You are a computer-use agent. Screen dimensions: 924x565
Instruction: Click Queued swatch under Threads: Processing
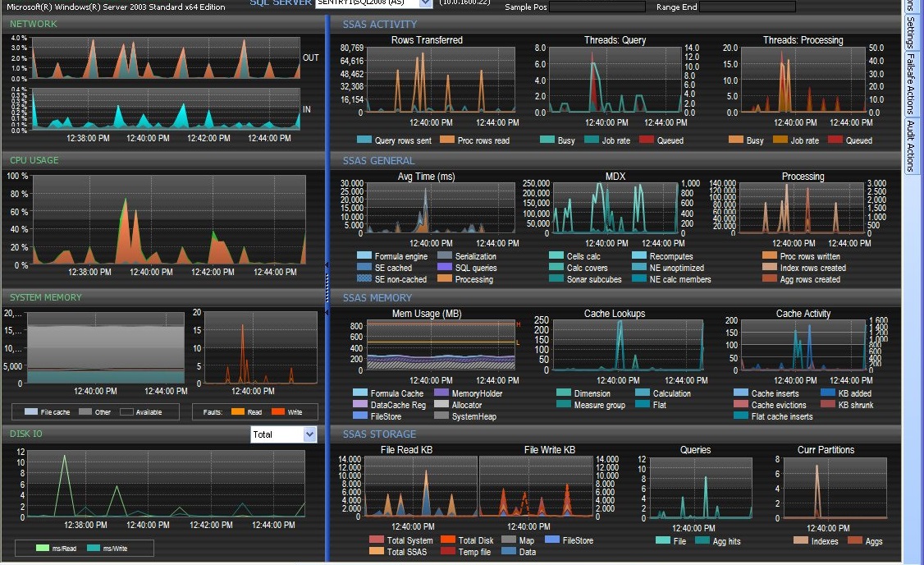pos(835,140)
